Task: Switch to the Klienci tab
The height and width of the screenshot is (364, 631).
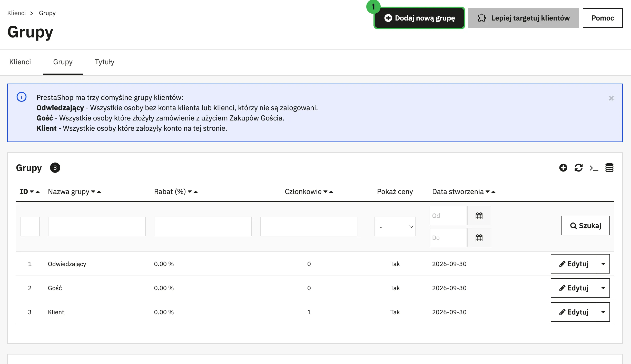Action: pyautogui.click(x=20, y=62)
